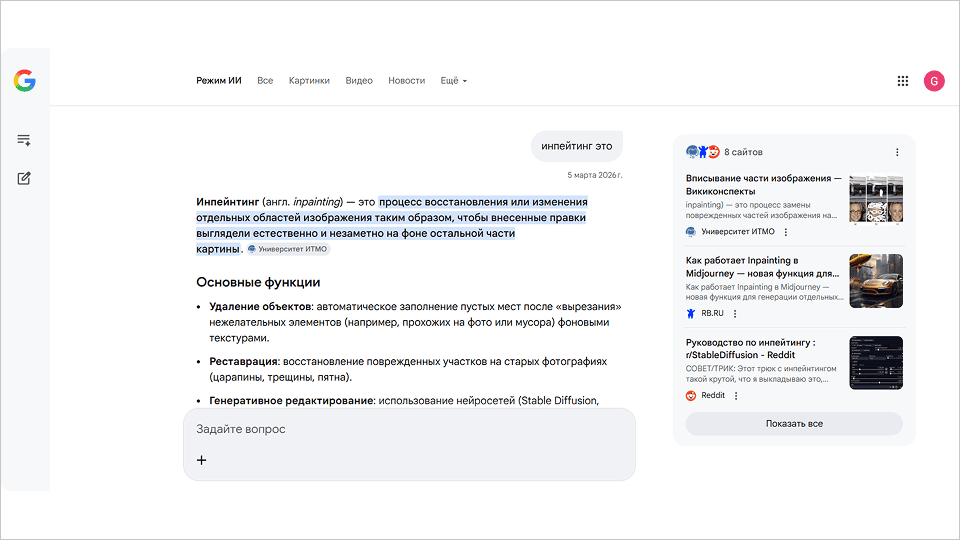The width and height of the screenshot is (960, 540).
Task: Click the stacked site icons beside 8 сайтов
Action: point(703,152)
